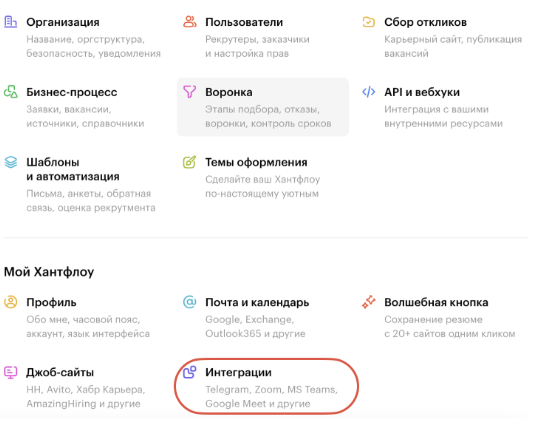Select the Сбор откликов heading
This screenshot has height=433, width=533.
425,22
